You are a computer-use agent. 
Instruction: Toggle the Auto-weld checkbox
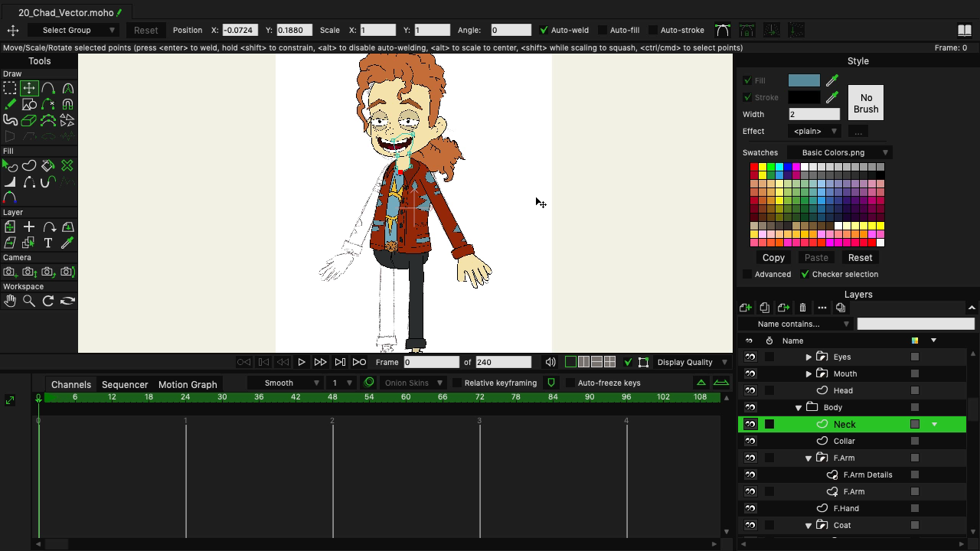[544, 30]
